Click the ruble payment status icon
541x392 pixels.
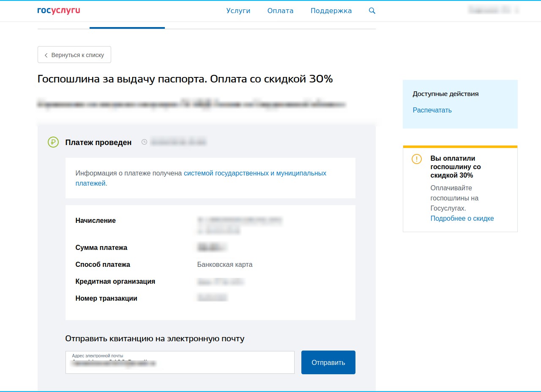53,143
